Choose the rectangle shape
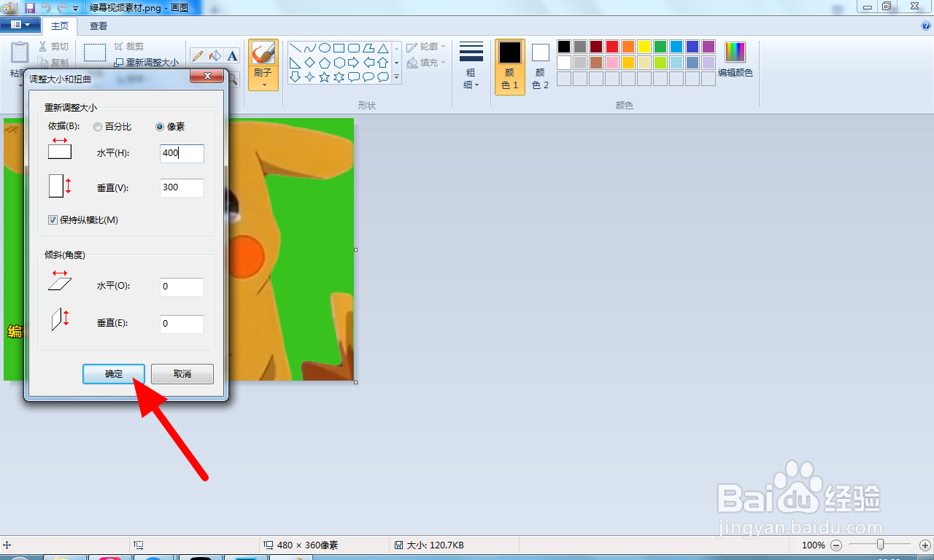The height and width of the screenshot is (560, 934). tap(339, 48)
